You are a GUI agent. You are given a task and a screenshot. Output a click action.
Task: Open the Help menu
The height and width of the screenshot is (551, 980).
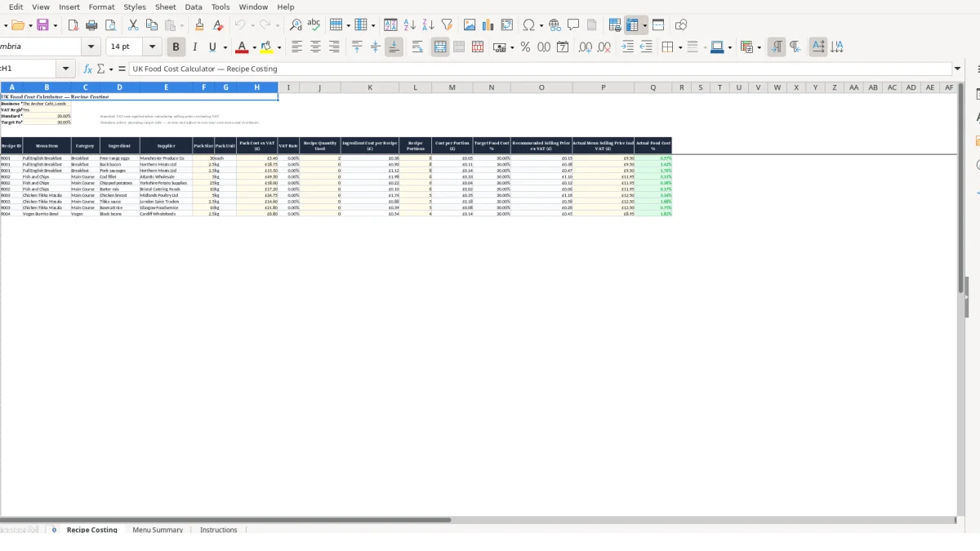[286, 7]
